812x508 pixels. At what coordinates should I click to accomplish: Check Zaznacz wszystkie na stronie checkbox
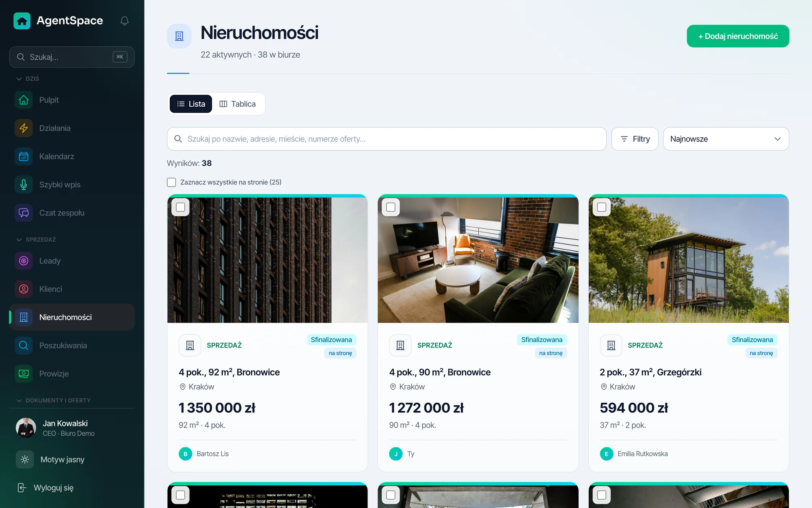171,182
